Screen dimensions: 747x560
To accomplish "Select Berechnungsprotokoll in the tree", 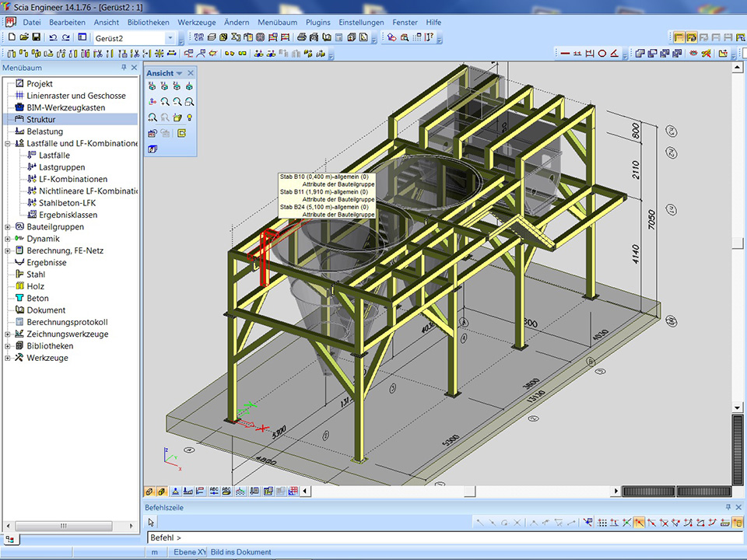I will coord(67,322).
